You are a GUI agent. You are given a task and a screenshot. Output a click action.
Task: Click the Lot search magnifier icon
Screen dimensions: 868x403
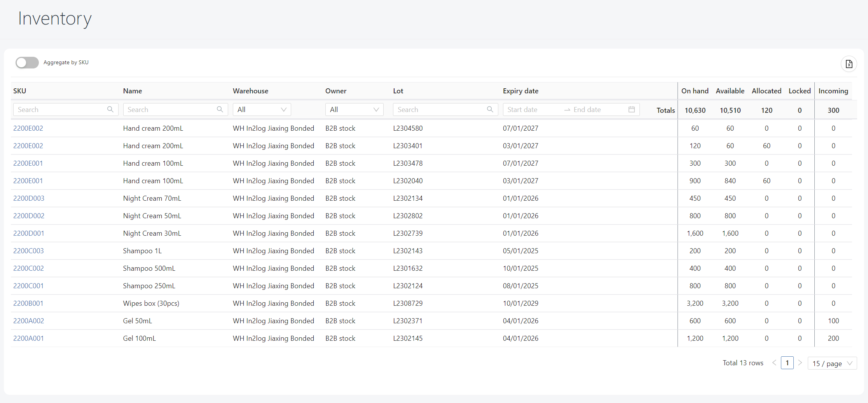[490, 110]
